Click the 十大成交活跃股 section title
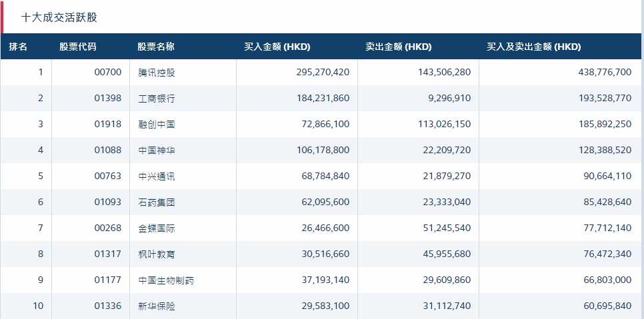Screen dimensions: 644x319 tap(59, 17)
